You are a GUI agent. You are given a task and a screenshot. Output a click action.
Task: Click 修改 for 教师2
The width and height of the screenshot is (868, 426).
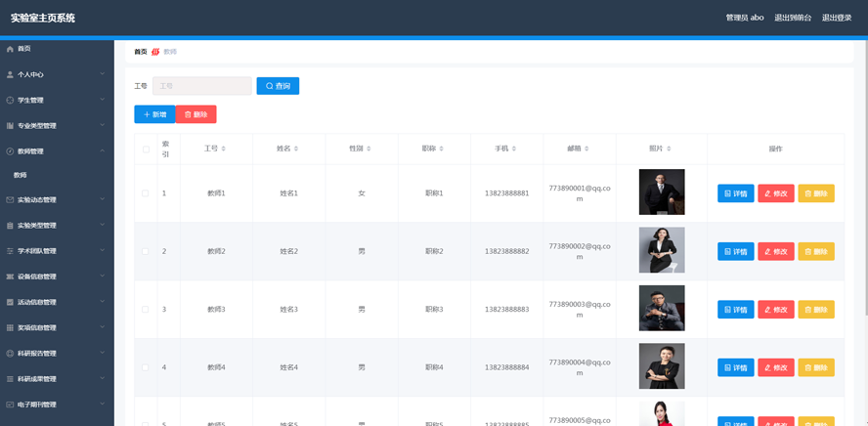coord(776,251)
